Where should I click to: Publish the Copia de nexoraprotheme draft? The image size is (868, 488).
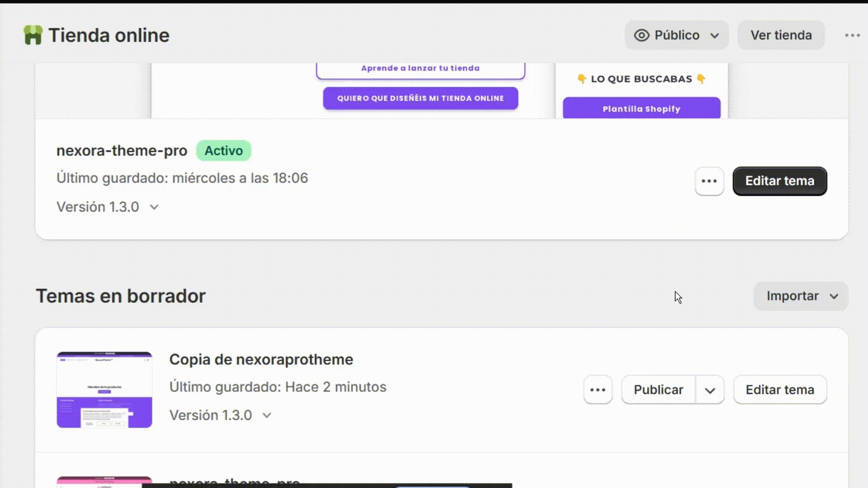tap(658, 389)
